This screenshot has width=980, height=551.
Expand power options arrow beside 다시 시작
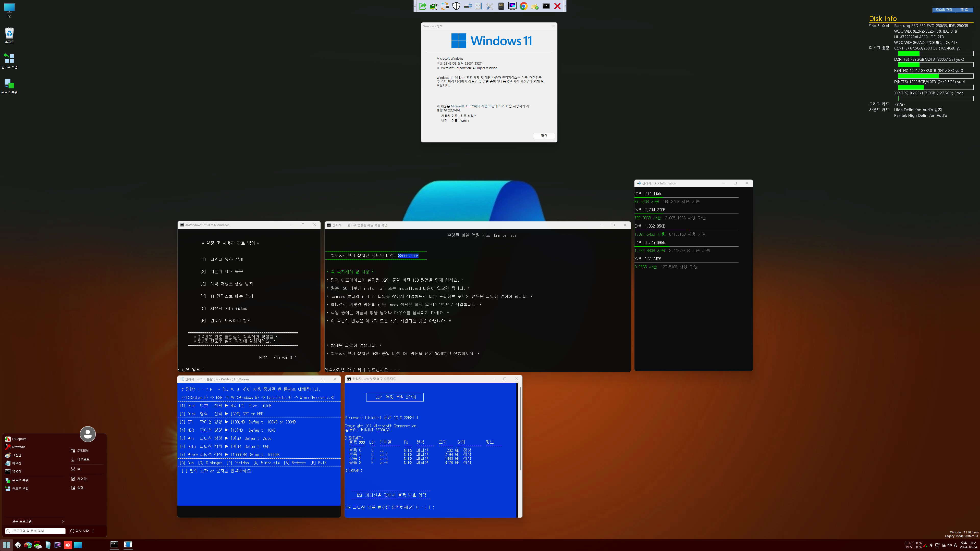tap(93, 531)
